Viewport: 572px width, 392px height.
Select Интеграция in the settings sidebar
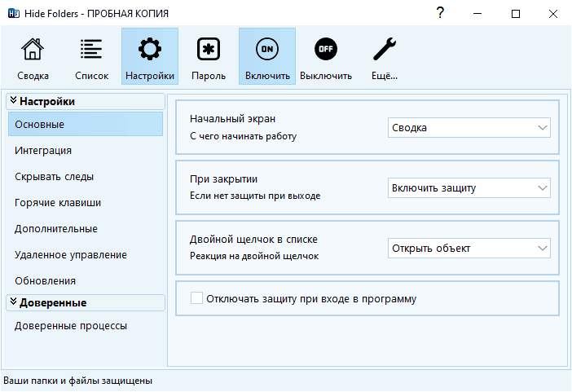coord(86,151)
